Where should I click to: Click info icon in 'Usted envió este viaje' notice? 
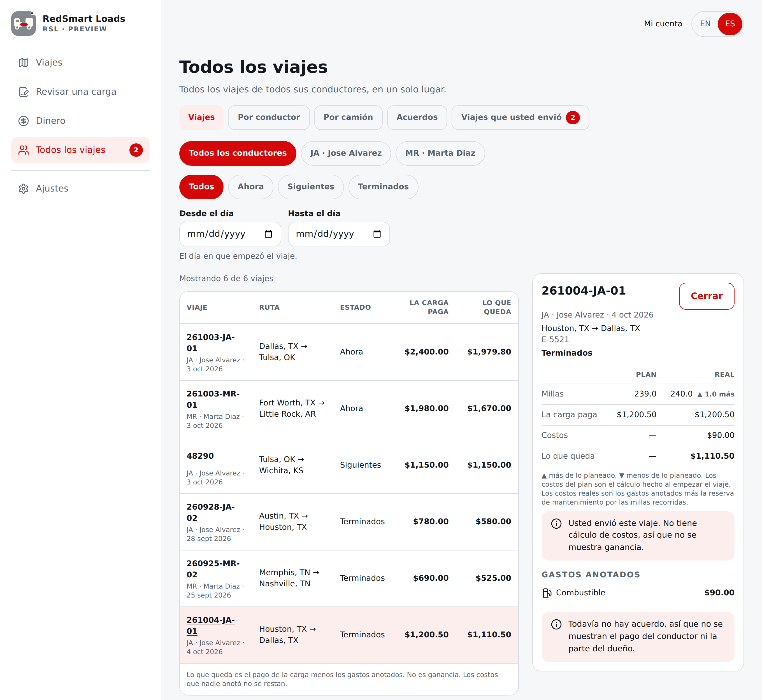click(x=556, y=524)
